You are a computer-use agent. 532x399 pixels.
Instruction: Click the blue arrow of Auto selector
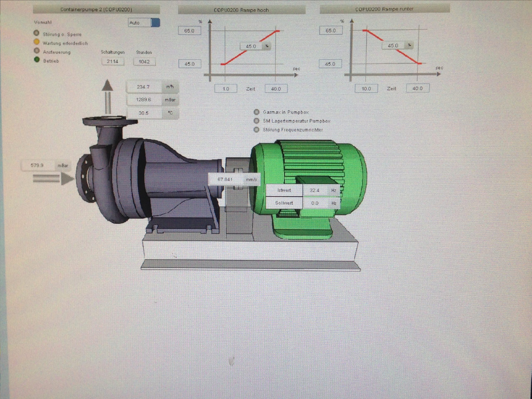[x=156, y=23]
